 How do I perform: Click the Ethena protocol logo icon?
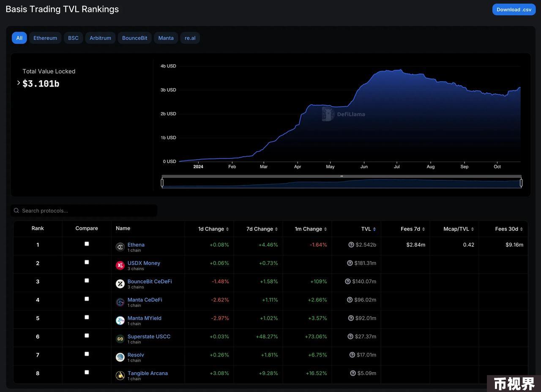120,247
